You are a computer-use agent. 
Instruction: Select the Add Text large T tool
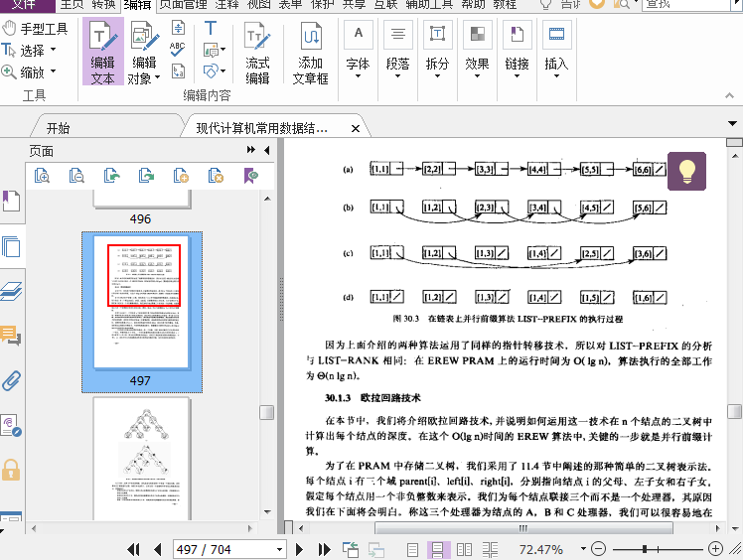[211, 28]
